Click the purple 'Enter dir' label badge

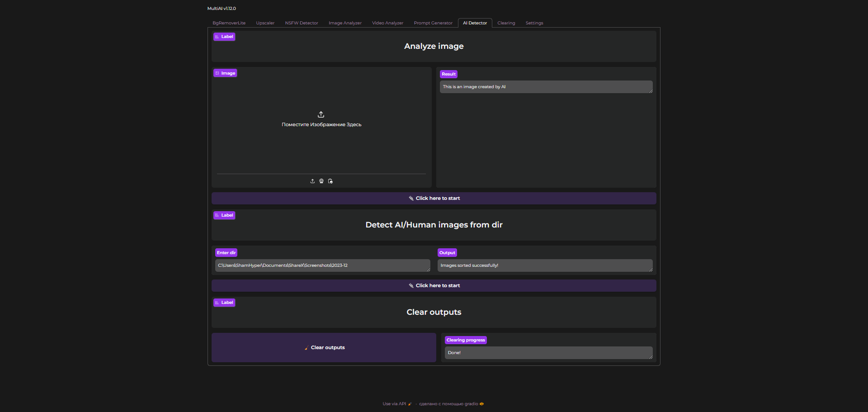226,253
